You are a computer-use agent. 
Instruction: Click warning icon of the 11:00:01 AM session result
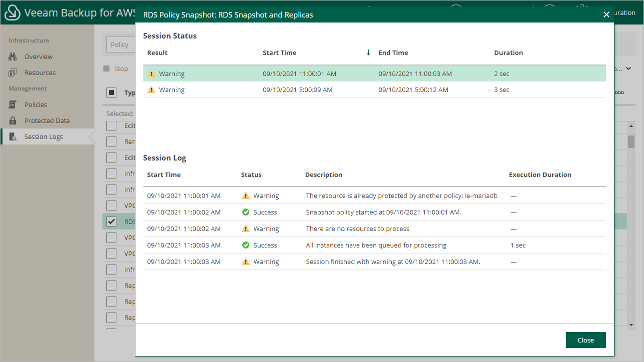tap(152, 73)
